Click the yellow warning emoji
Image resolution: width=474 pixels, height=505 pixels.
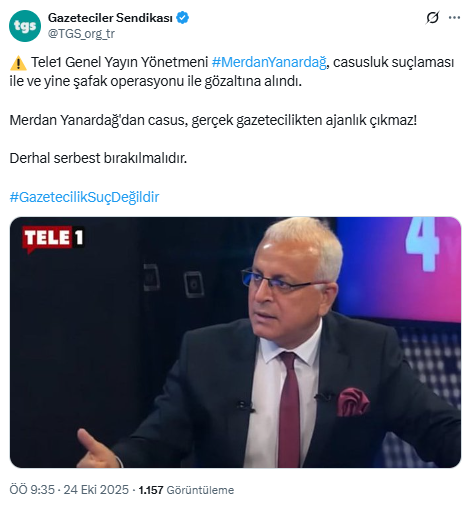(x=18, y=63)
